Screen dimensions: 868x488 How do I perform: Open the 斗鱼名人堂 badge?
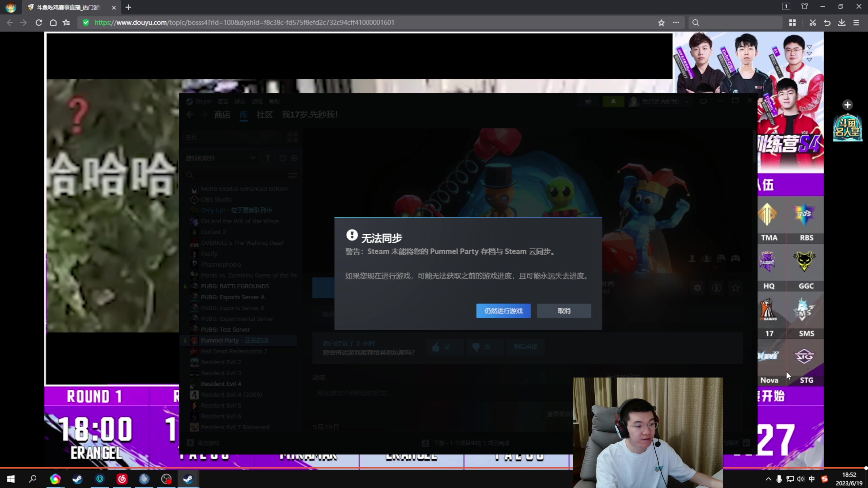tap(848, 128)
